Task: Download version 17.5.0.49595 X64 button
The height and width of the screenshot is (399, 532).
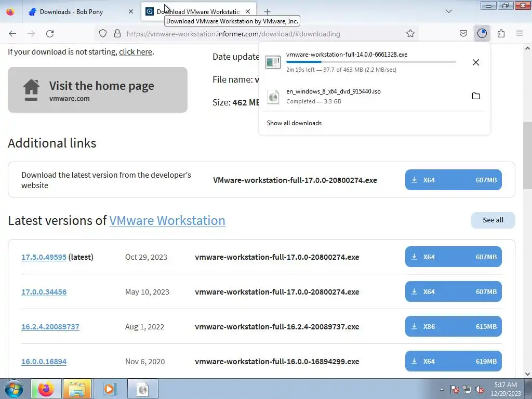Action: click(453, 257)
